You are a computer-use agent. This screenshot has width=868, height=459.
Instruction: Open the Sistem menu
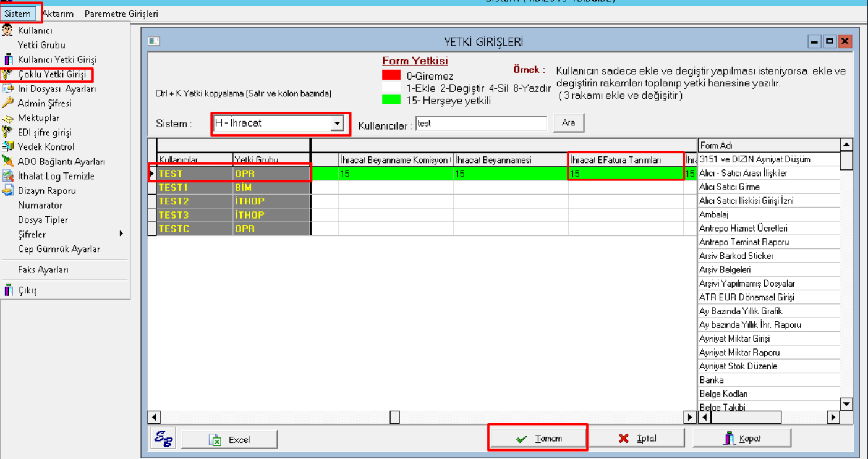click(x=17, y=13)
